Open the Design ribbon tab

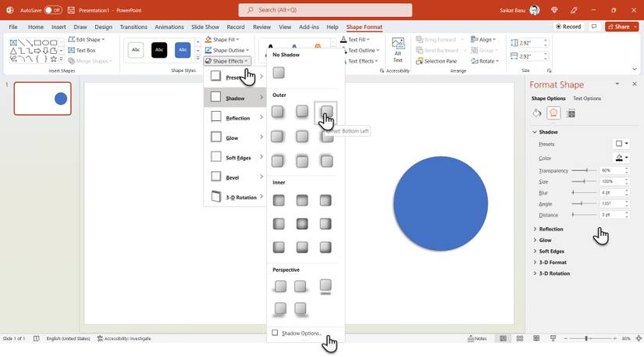(x=103, y=27)
